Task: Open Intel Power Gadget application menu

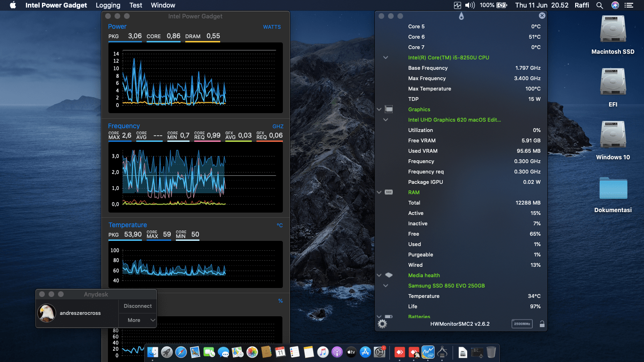Action: [x=56, y=5]
